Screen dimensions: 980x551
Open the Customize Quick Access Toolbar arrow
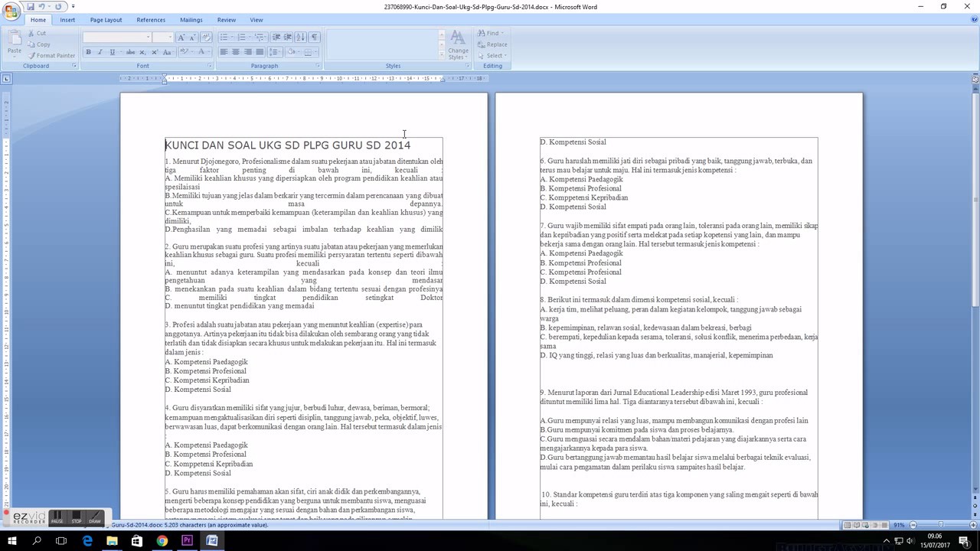(x=73, y=6)
